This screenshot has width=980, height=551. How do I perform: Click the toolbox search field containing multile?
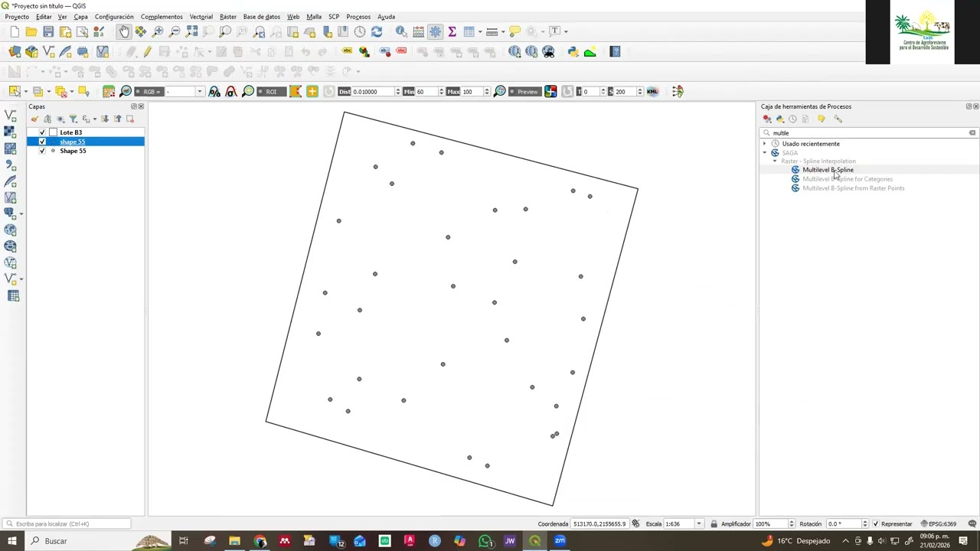coord(869,133)
